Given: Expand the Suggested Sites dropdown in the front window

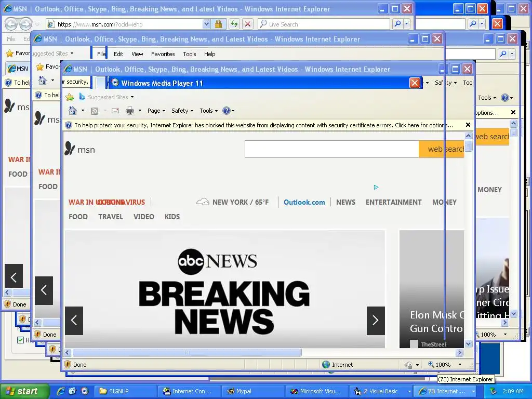Looking at the screenshot, I should pos(132,97).
